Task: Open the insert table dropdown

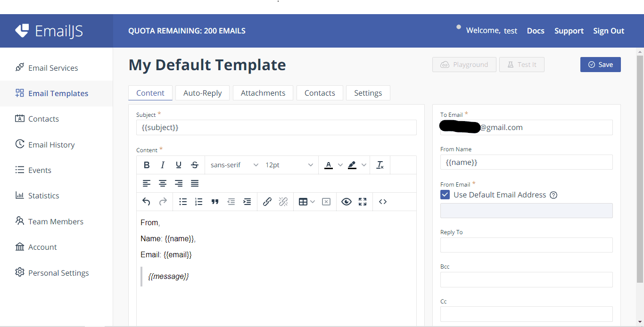Action: coord(306,202)
